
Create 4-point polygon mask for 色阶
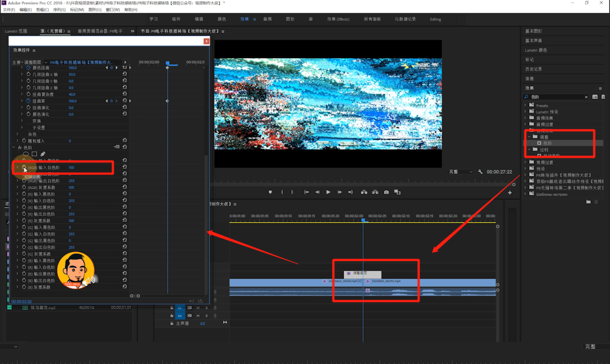click(x=34, y=154)
